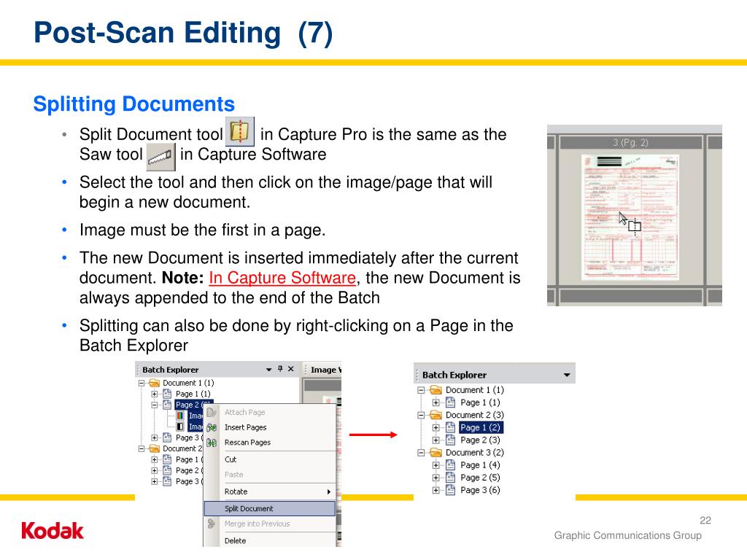Click the Document 2 (3) folder icon
The image size is (747, 560).
pos(436,415)
